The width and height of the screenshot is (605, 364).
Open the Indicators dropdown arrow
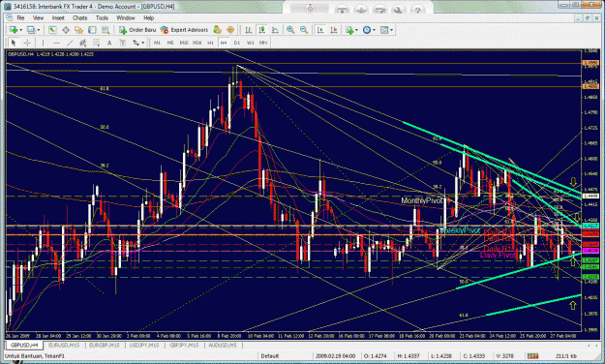pyautogui.click(x=356, y=30)
